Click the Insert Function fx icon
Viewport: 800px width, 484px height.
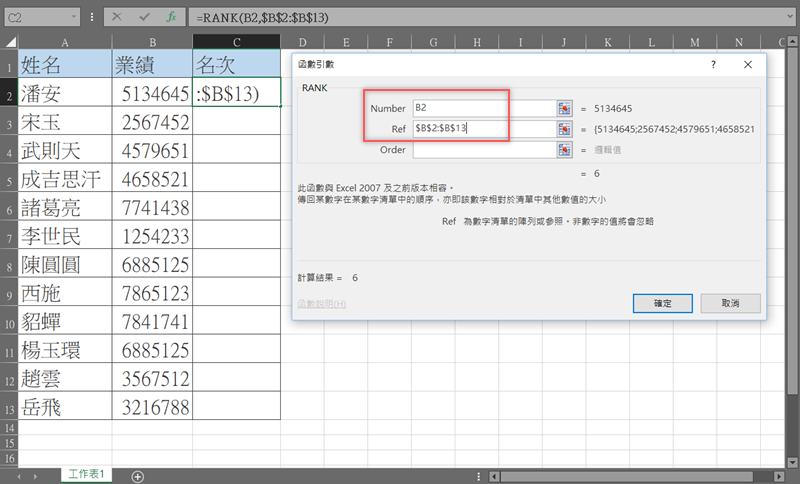pos(170,18)
